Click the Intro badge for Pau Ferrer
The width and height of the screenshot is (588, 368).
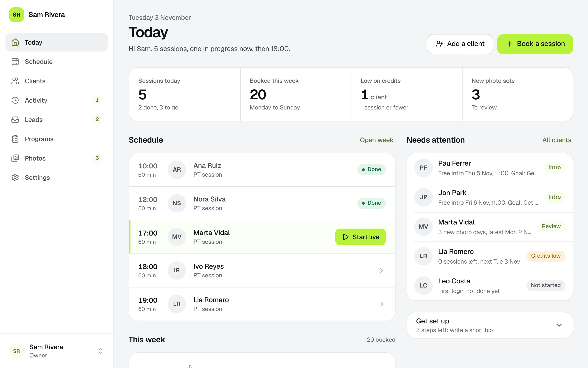[554, 167]
